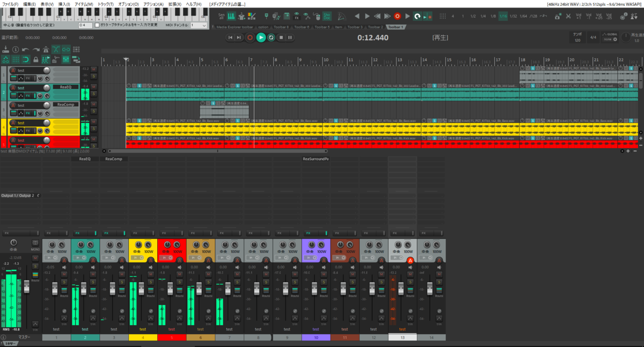Switch to Media Explorer toolbar tab
Image resolution: width=644 pixels, height=347 pixels.
click(x=235, y=27)
